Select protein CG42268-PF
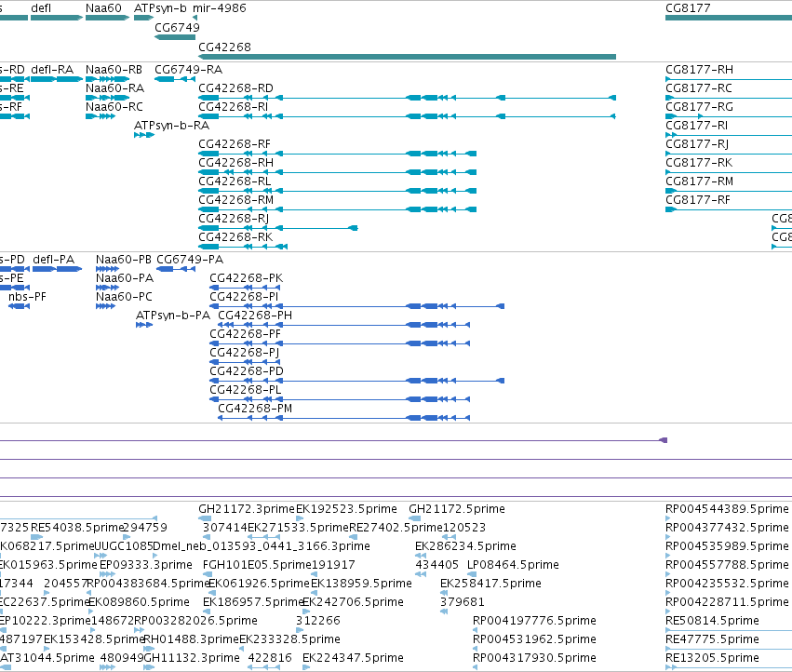 point(340,343)
